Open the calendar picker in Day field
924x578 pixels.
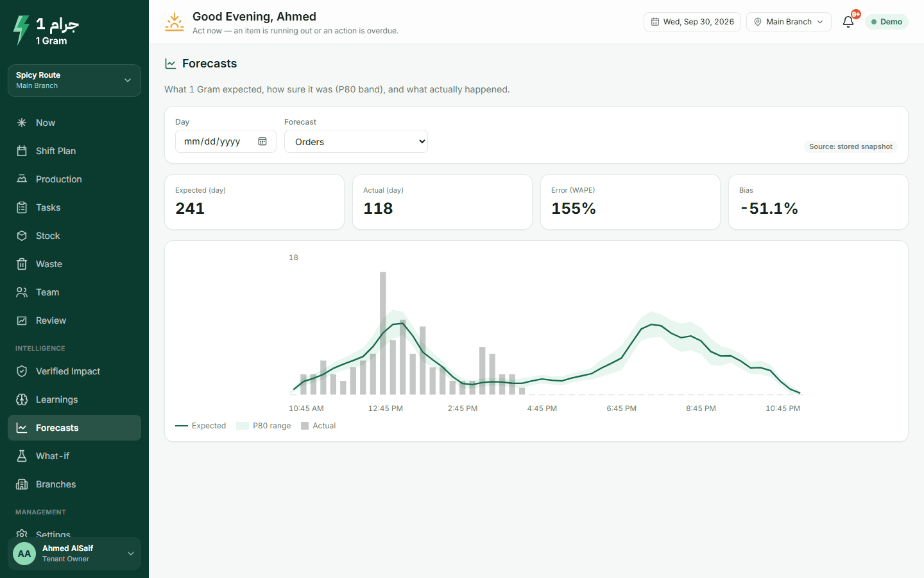coord(262,141)
